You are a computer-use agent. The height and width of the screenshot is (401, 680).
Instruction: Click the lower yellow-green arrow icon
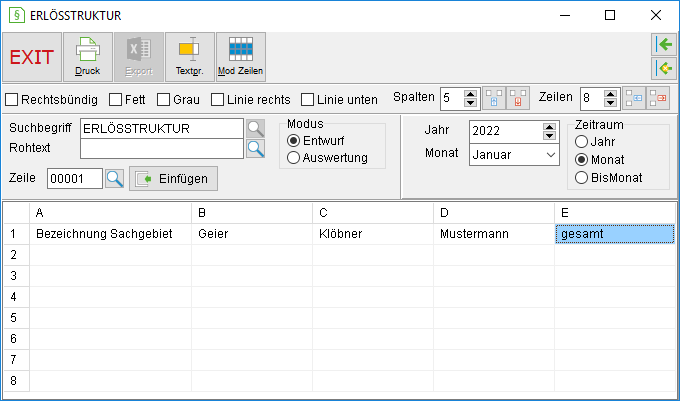pos(664,68)
